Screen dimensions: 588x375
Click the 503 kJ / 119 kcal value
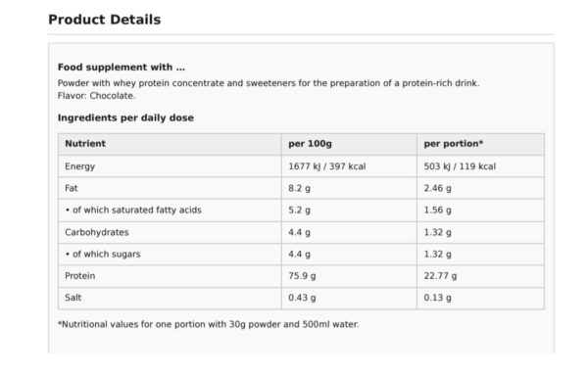point(460,166)
